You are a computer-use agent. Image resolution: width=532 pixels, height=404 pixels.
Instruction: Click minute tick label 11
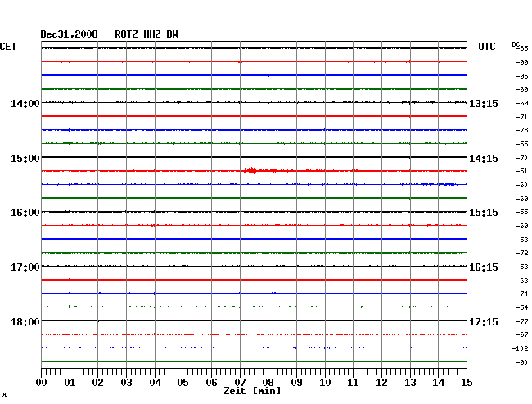[x=353, y=382]
